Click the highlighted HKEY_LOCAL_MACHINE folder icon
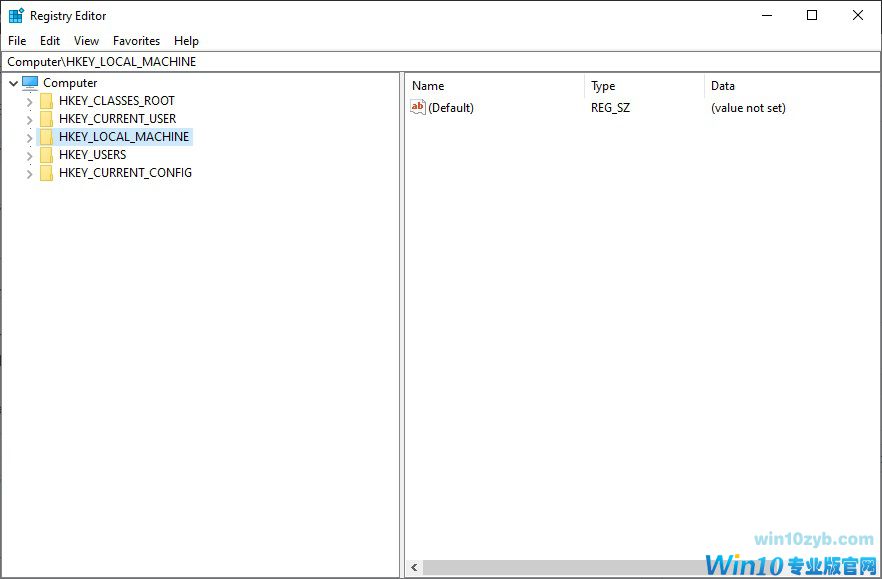 tap(46, 136)
